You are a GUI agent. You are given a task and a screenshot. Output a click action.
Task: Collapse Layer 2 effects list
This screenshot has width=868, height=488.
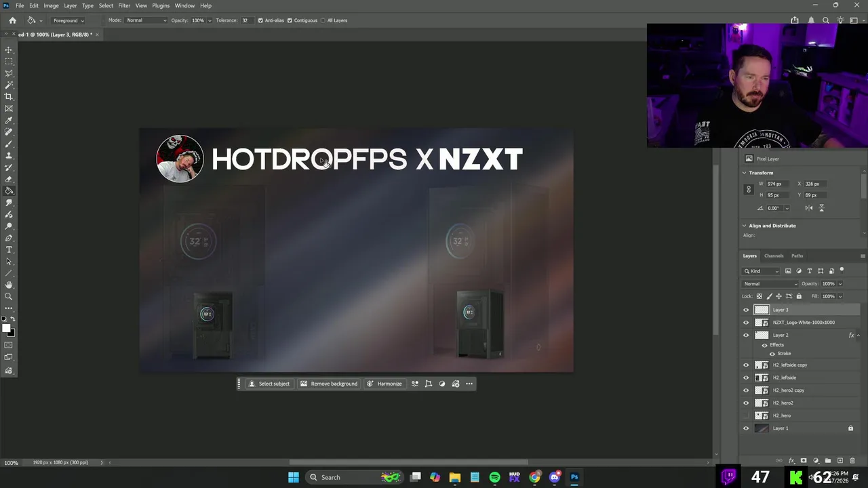858,335
